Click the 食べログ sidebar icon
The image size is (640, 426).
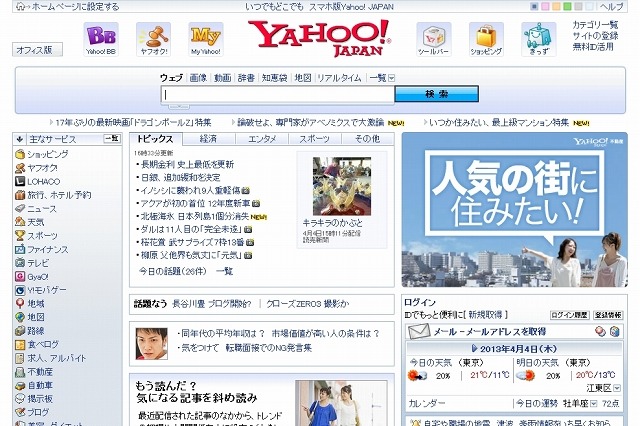coord(20,344)
